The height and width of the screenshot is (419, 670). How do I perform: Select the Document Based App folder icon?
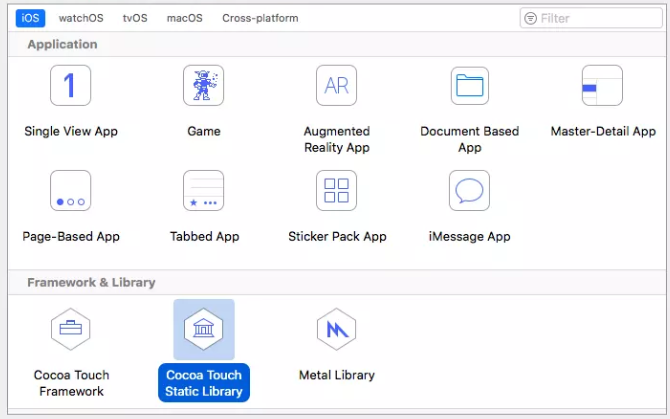pyautogui.click(x=470, y=85)
